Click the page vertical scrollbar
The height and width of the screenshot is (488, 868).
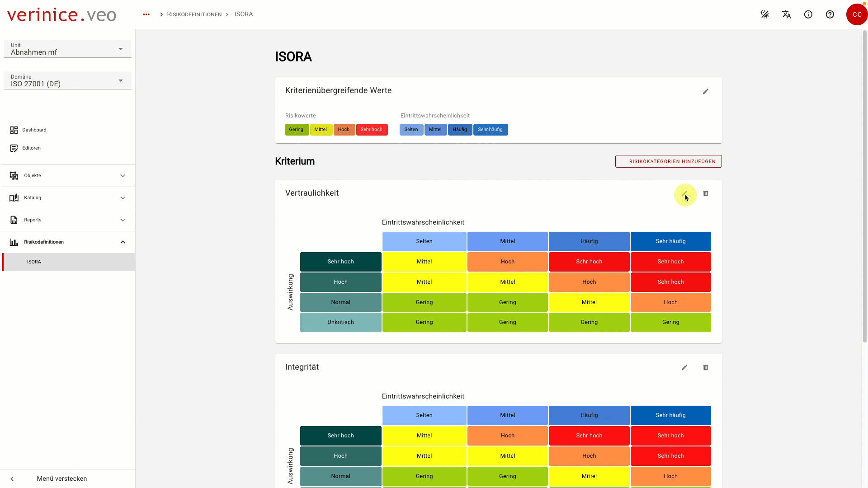click(x=865, y=185)
